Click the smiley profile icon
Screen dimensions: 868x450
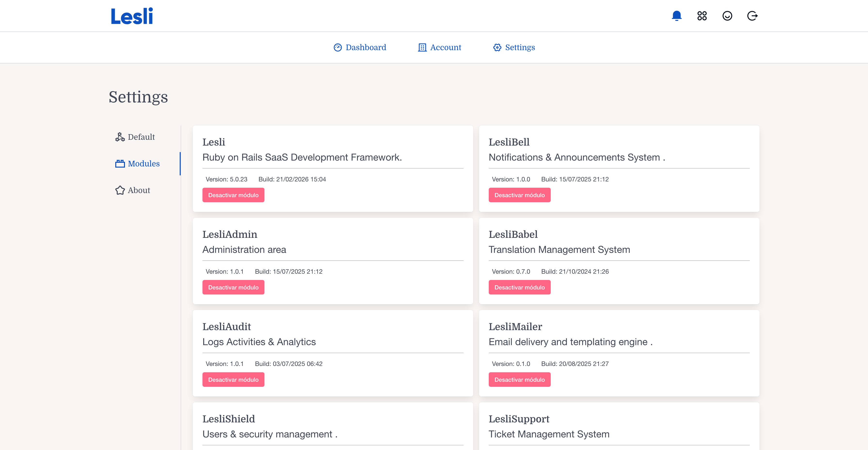[727, 16]
